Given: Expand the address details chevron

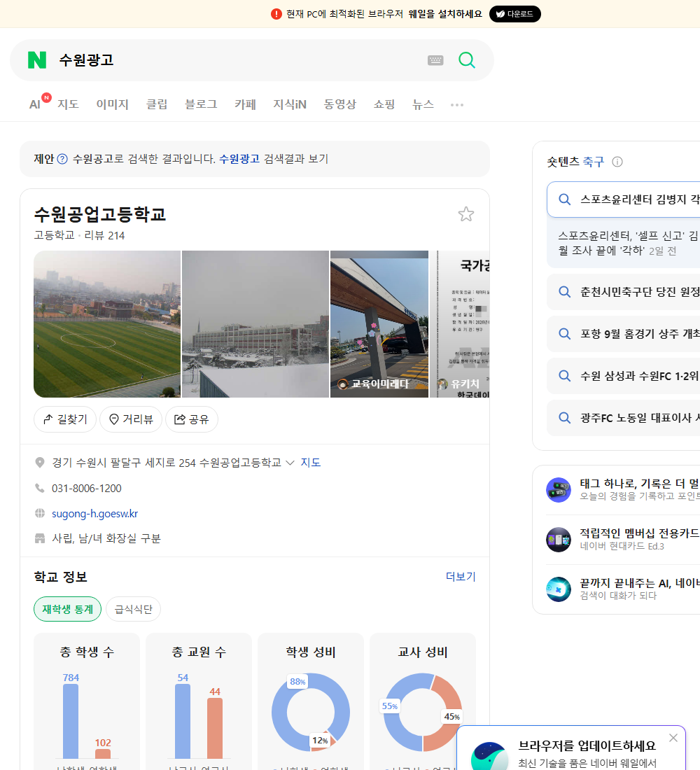Looking at the screenshot, I should [x=290, y=463].
